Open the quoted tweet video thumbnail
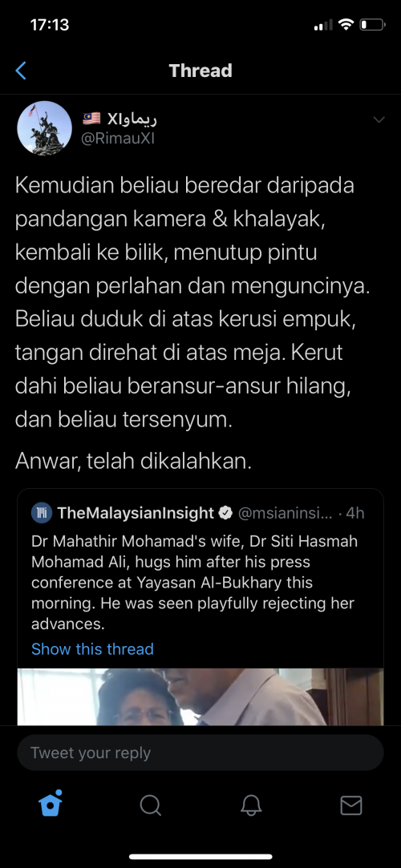Image resolution: width=401 pixels, height=868 pixels. (x=200, y=696)
